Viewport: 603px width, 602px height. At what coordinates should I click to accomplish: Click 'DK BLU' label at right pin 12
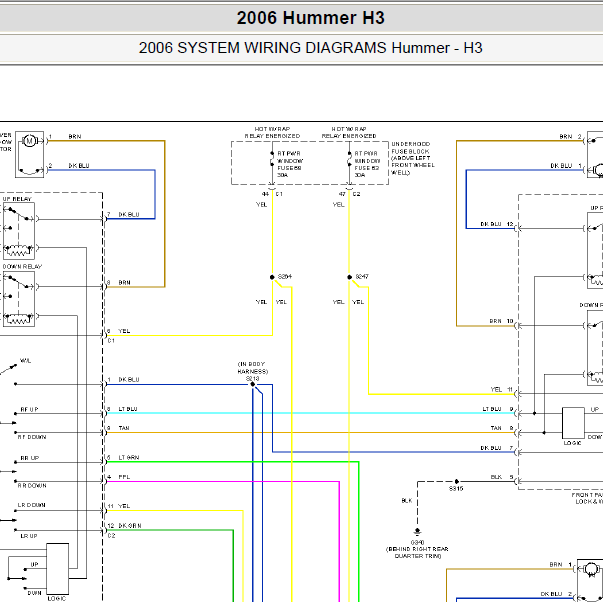(x=491, y=224)
